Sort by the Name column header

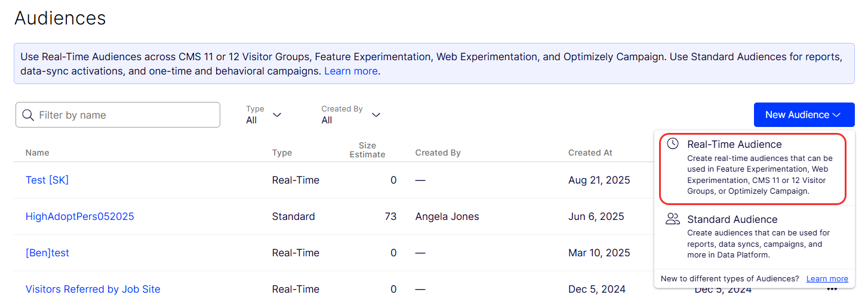pos(38,153)
